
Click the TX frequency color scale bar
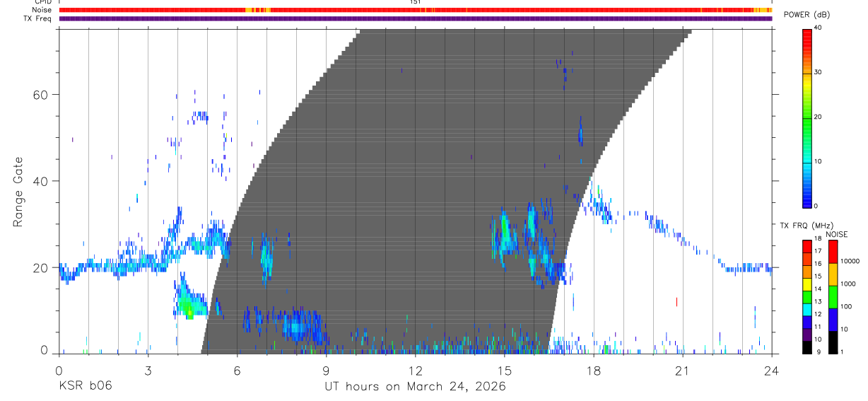(808, 296)
